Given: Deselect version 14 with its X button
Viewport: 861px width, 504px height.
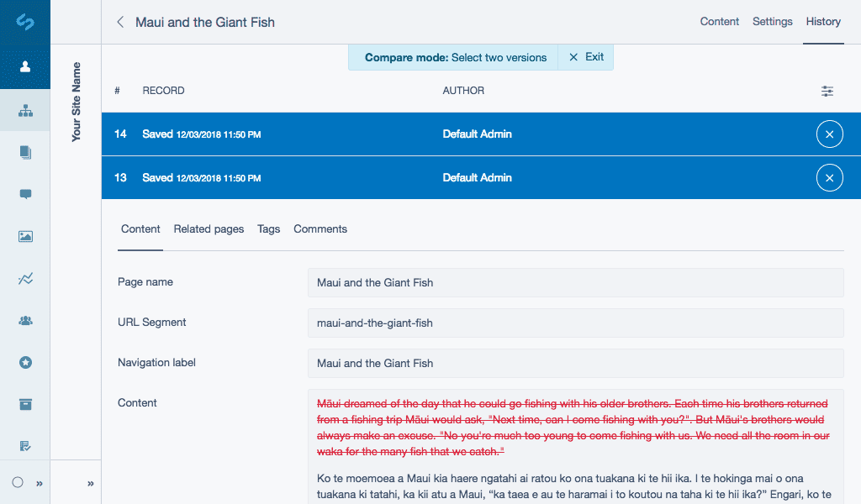Looking at the screenshot, I should click(x=829, y=134).
